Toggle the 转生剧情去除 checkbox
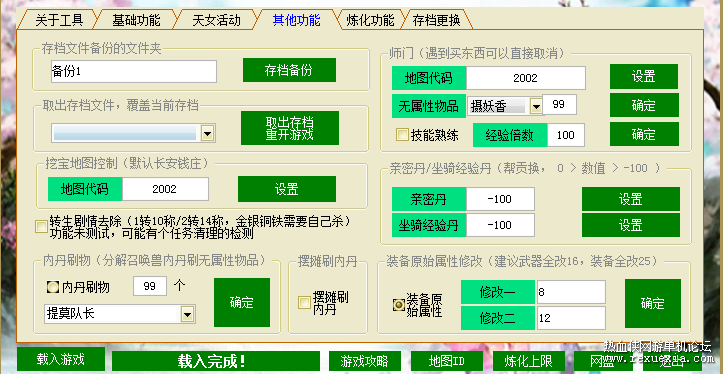 (41, 226)
